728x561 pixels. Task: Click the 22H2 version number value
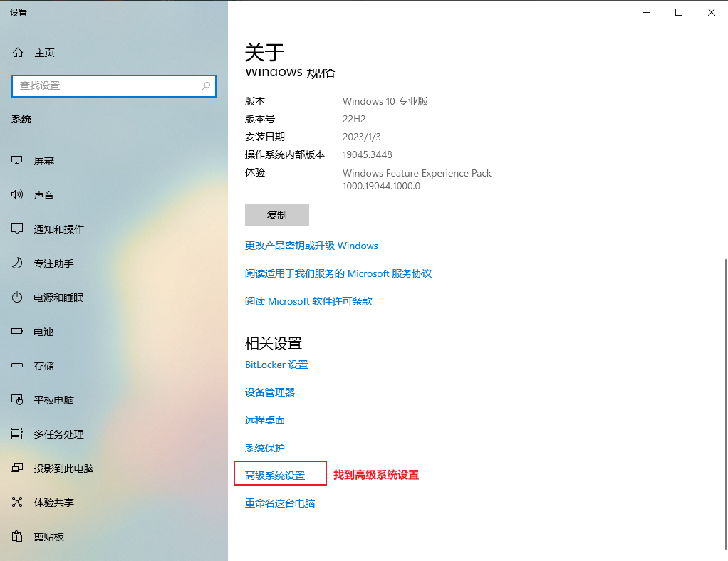click(354, 120)
